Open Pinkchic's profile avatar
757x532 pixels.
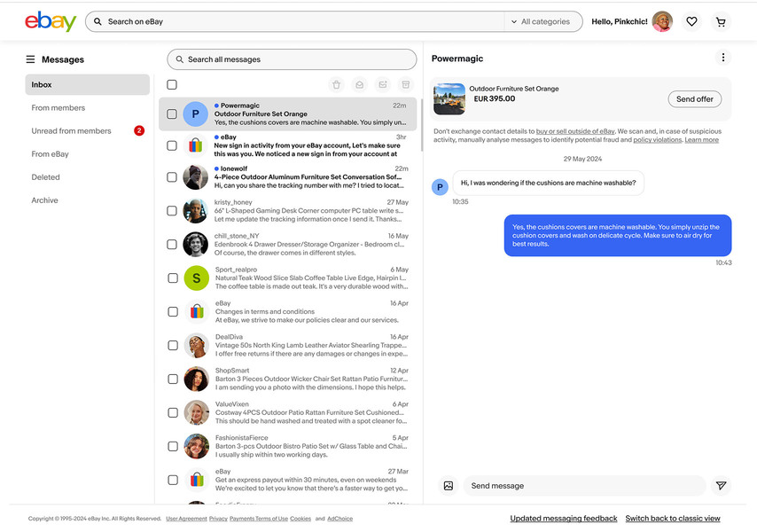coord(662,21)
